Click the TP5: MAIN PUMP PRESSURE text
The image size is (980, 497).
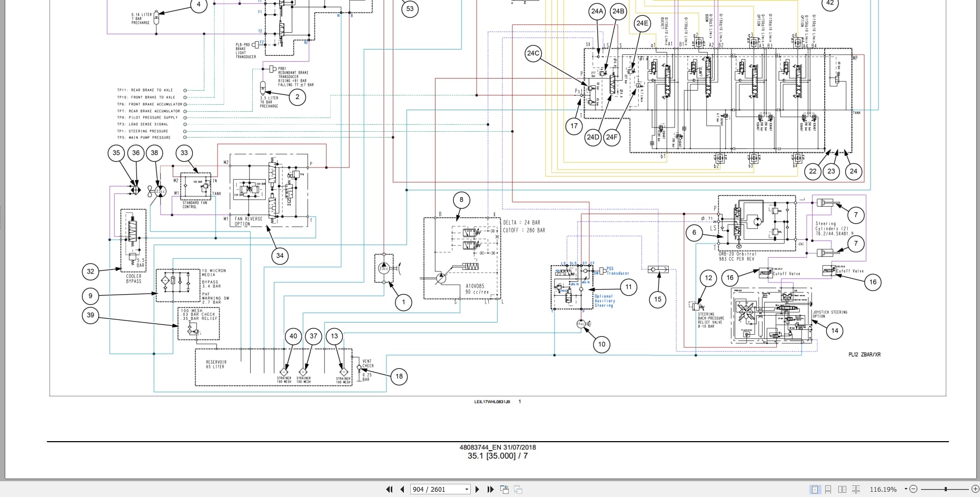click(144, 138)
